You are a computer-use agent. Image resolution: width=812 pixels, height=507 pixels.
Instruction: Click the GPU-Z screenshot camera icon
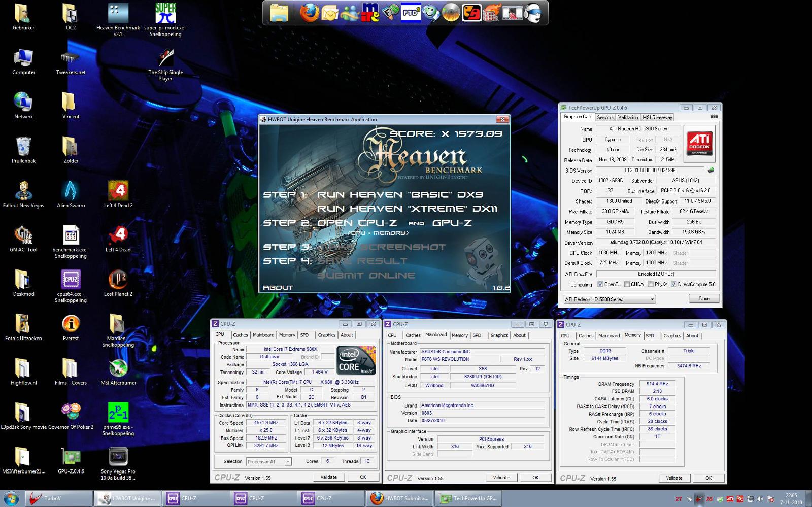coord(714,117)
